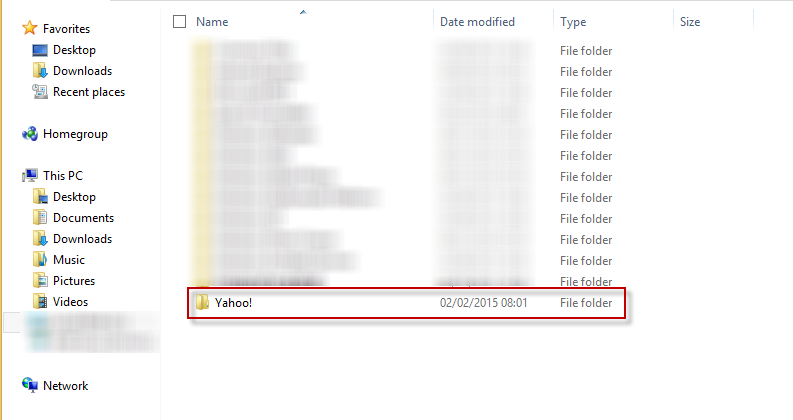793x420 pixels.
Task: Select the Yahoo! folder modified date 02/02/2015
Action: click(x=483, y=303)
